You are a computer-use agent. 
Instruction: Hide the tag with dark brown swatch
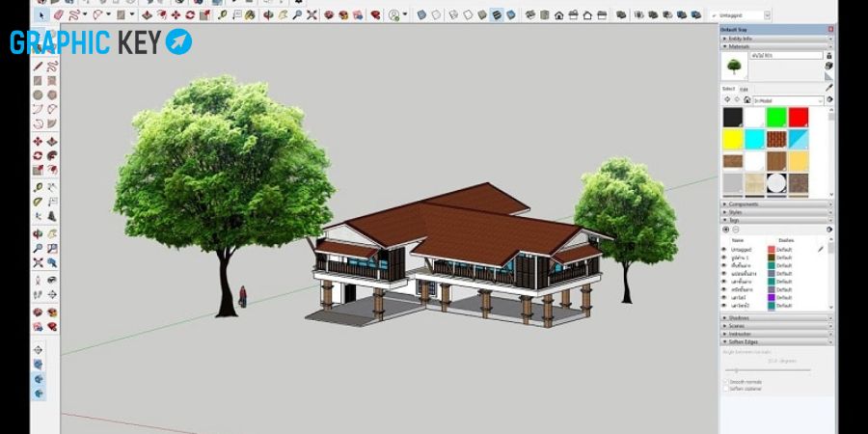(723, 258)
